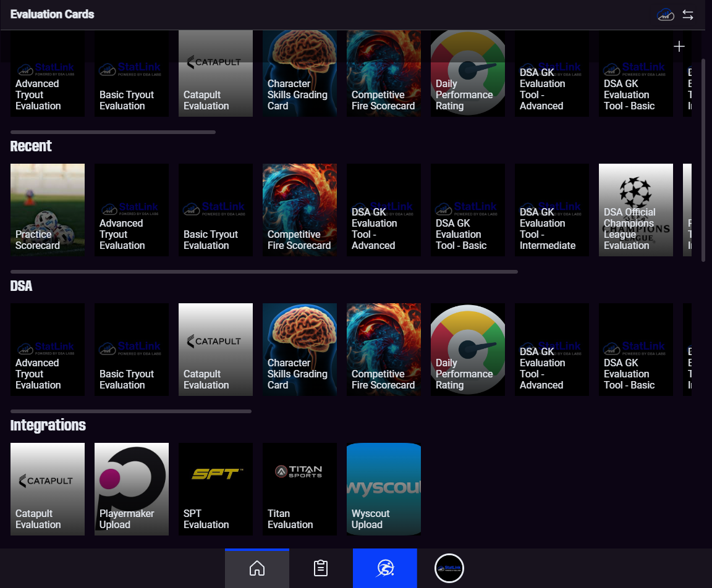Open the StatLink profile avatar in bottom navigation
This screenshot has width=712, height=588.
pyautogui.click(x=449, y=568)
